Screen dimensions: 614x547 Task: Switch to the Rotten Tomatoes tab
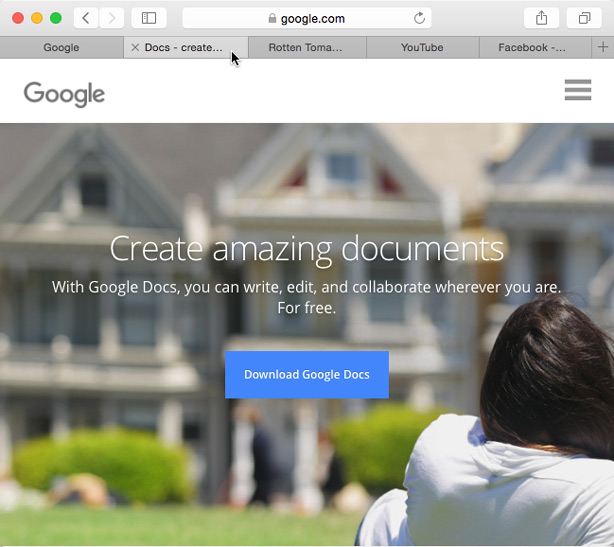[305, 47]
